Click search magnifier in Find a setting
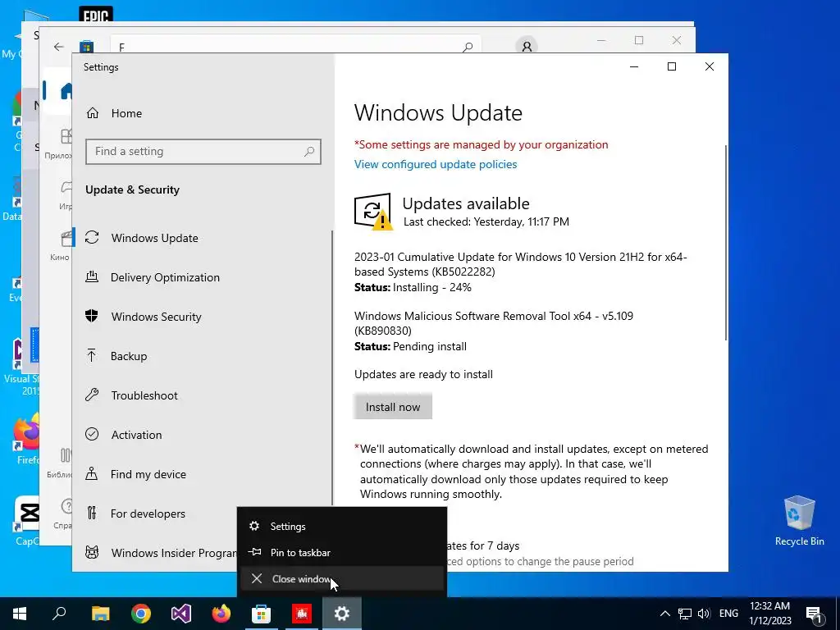Screen dimensions: 840x630 pos(309,152)
